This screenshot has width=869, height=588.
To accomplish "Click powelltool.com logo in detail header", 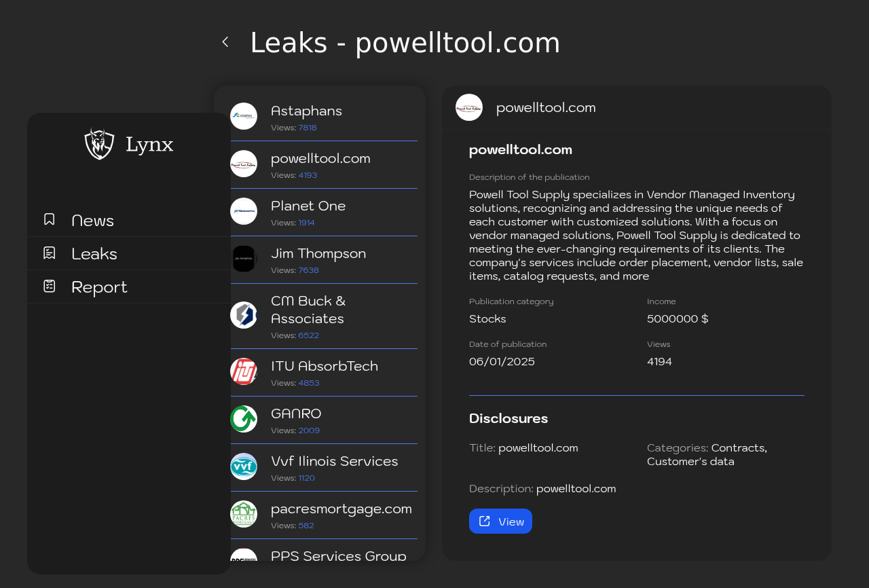I will pos(469,107).
